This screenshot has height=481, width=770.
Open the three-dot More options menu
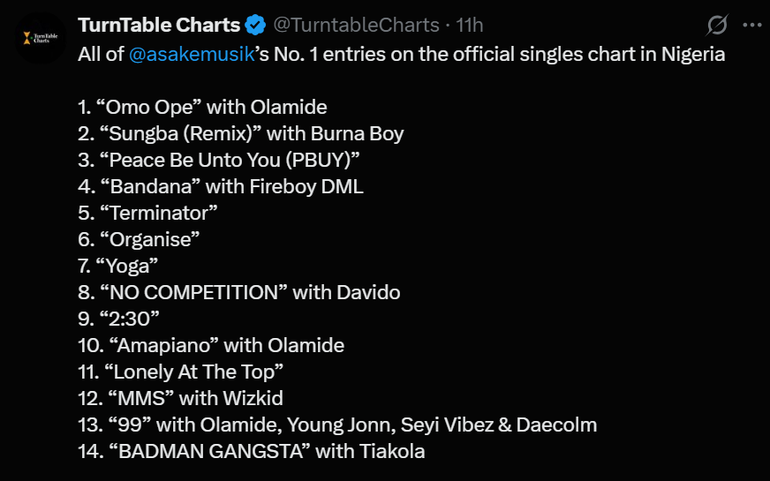point(752,25)
